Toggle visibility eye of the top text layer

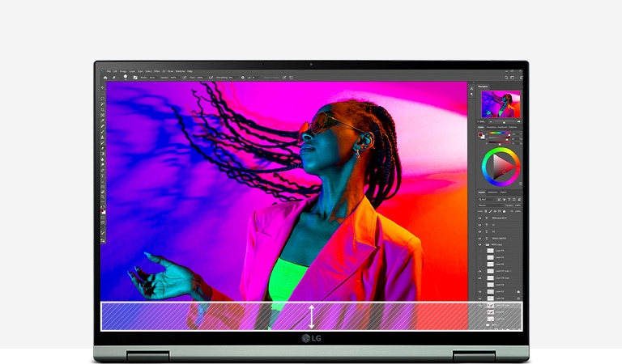[x=479, y=218]
